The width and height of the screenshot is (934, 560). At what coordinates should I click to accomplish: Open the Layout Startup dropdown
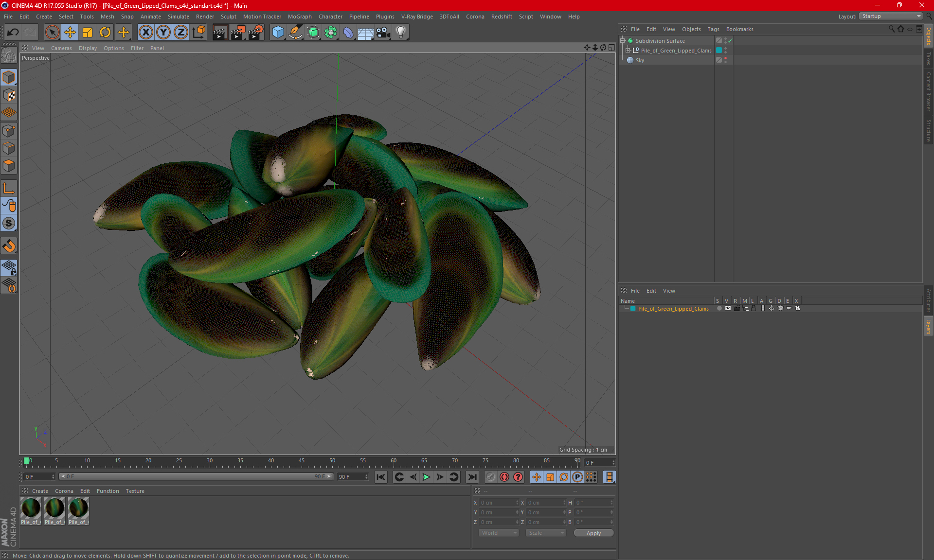(891, 16)
